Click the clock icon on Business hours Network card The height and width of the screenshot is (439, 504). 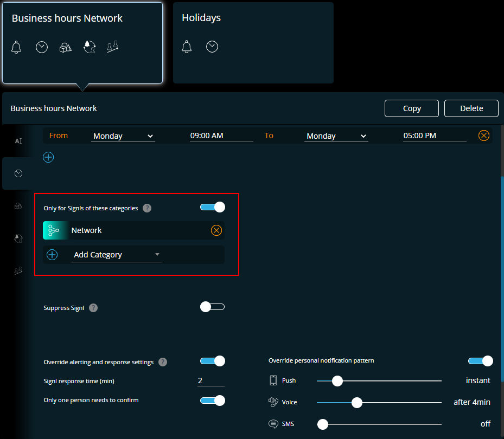[42, 47]
